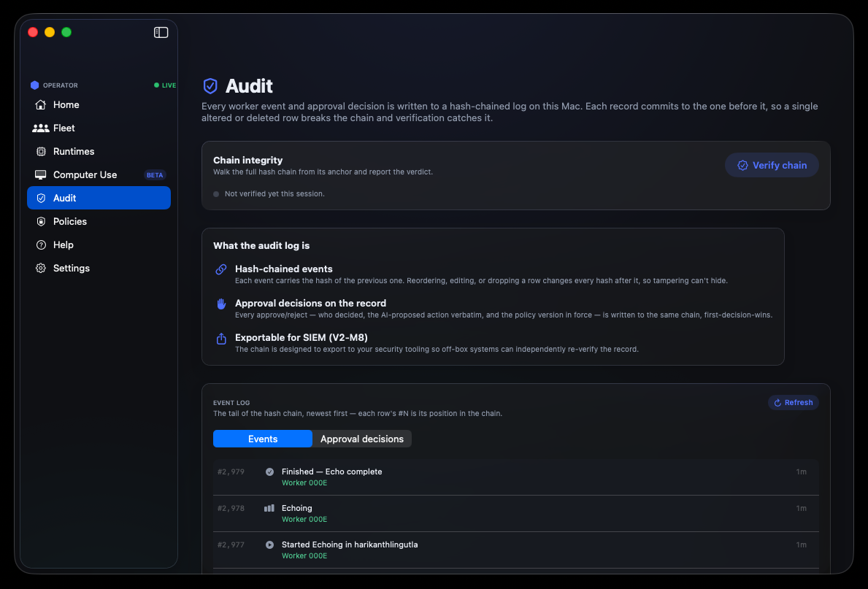
Task: Click the 'EVENT LOG' label
Action: coord(231,403)
